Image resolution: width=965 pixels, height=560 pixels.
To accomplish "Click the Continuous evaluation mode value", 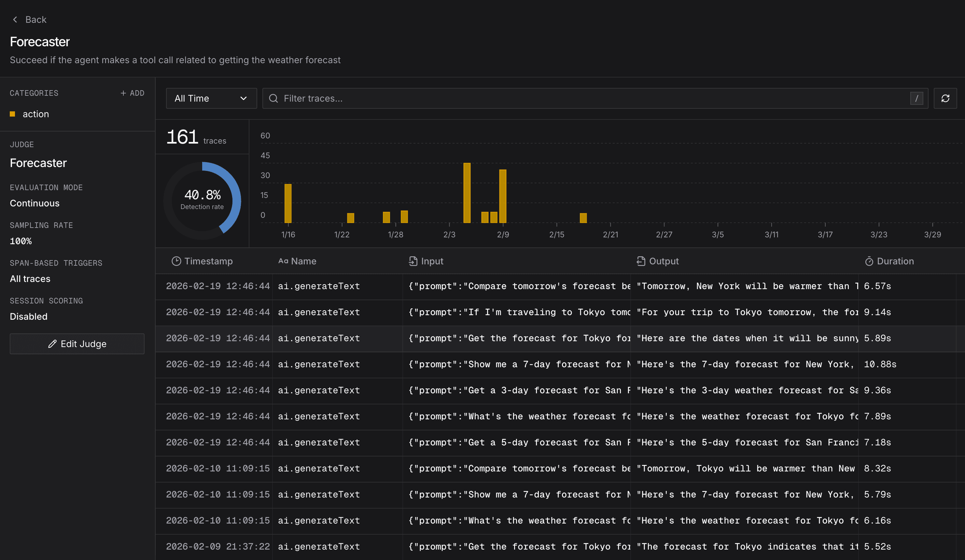I will pyautogui.click(x=35, y=203).
